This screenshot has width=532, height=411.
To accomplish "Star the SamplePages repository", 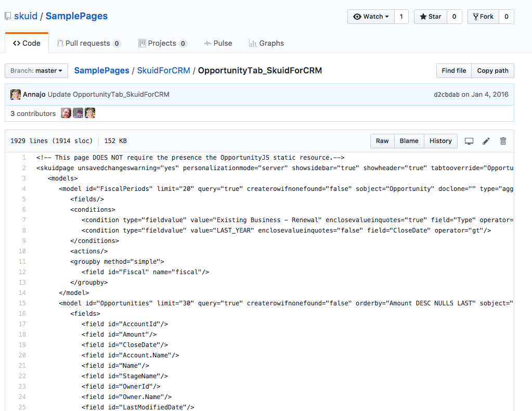I will pos(431,17).
